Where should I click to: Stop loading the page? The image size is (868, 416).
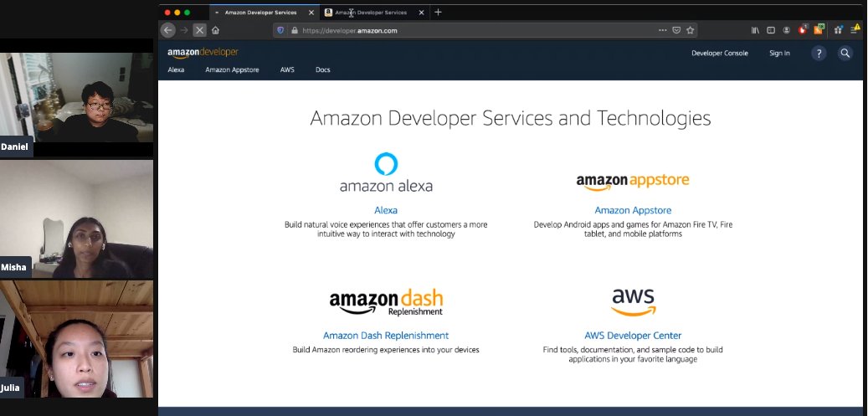[x=200, y=30]
